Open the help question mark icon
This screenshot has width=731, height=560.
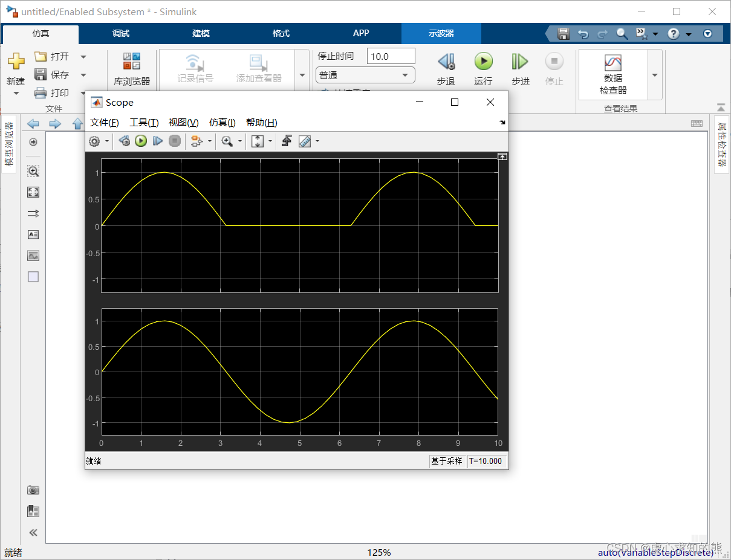(x=674, y=34)
